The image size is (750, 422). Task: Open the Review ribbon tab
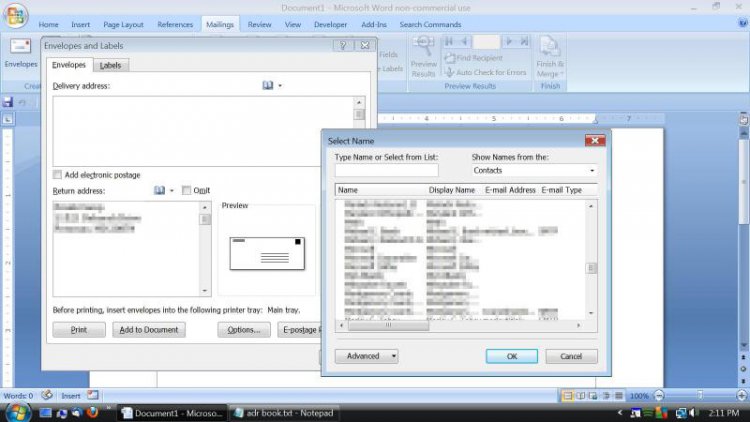259,24
